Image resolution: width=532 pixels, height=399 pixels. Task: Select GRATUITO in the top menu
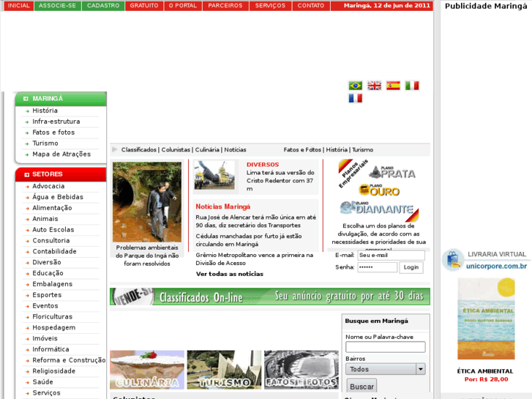(x=144, y=5)
